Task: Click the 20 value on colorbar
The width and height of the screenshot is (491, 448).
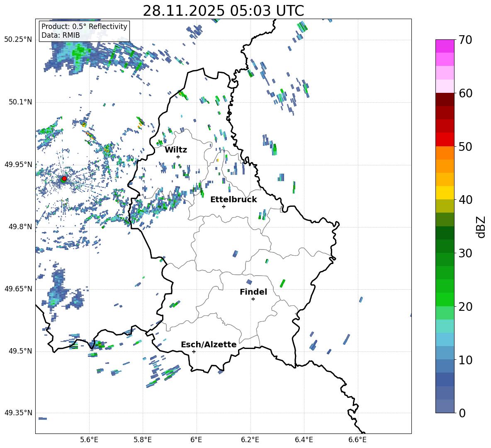Action: click(465, 307)
